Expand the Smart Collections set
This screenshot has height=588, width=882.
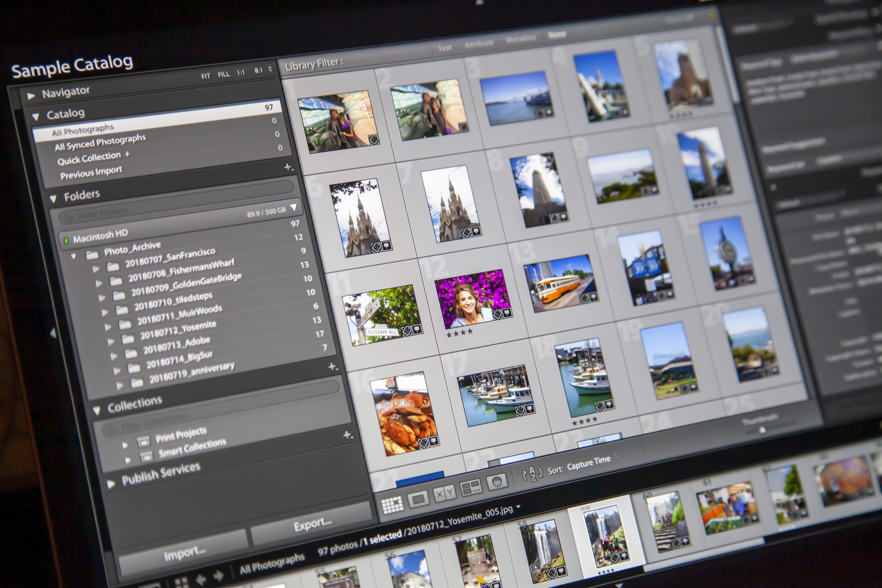pyautogui.click(x=128, y=460)
